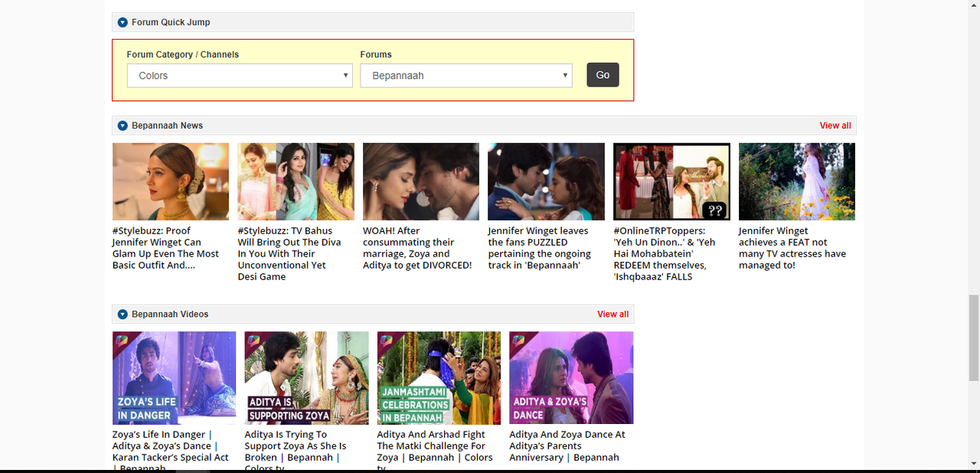Open '#OnlineTRPToppers: Yeh Un Dinon' headline
980x473 pixels.
(665, 253)
